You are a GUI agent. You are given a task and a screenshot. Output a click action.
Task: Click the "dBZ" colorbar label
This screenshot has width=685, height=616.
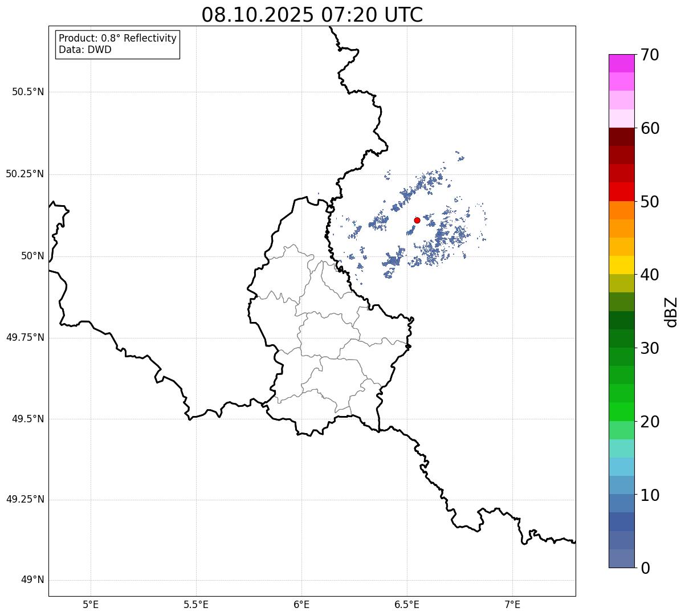[x=671, y=311]
